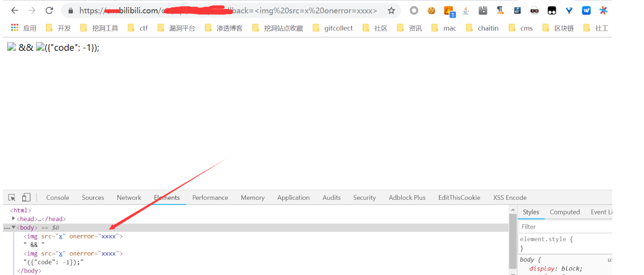Click the Java coffee cup extension icon
Screen dimensions: 644x275
[466, 10]
